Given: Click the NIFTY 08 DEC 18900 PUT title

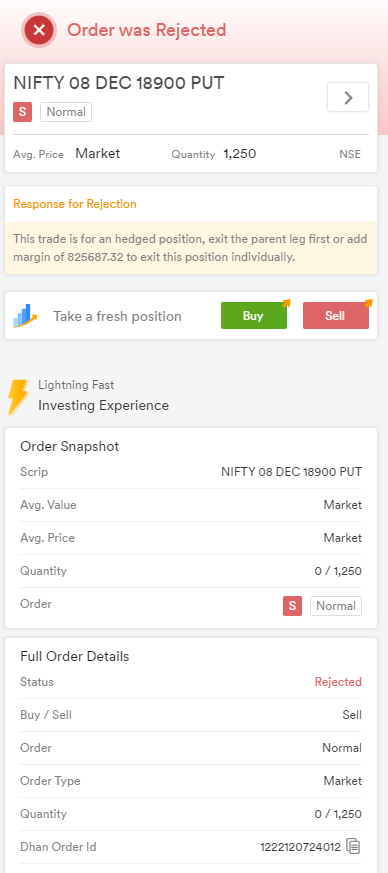Looking at the screenshot, I should point(119,83).
